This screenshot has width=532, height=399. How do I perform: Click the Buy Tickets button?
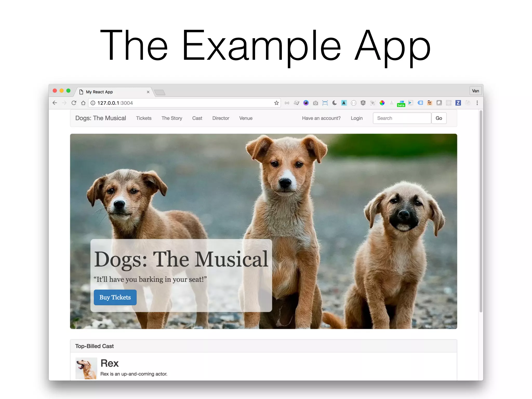click(x=115, y=297)
